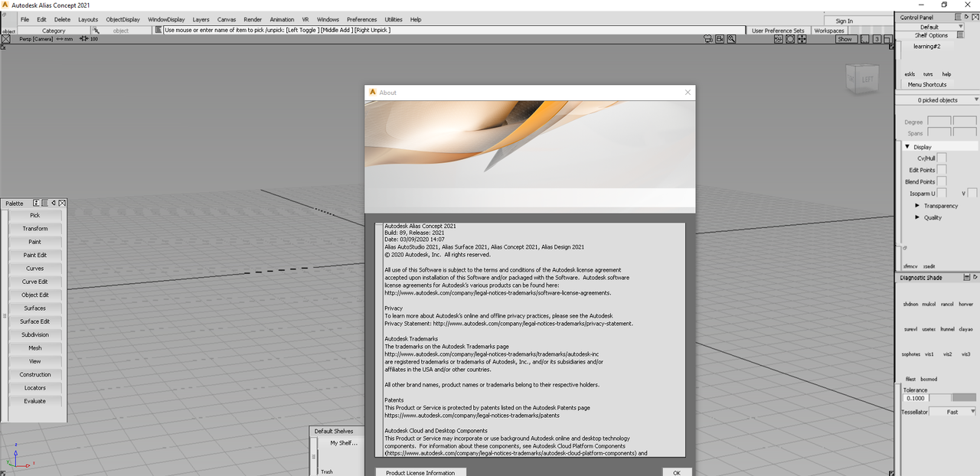
Task: Click the viewport maximize icon beside the 3 button
Action: pyautogui.click(x=888, y=38)
